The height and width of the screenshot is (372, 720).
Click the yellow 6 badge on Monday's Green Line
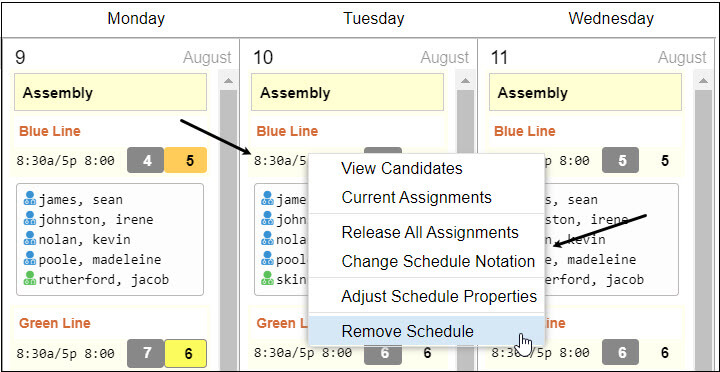click(x=186, y=353)
